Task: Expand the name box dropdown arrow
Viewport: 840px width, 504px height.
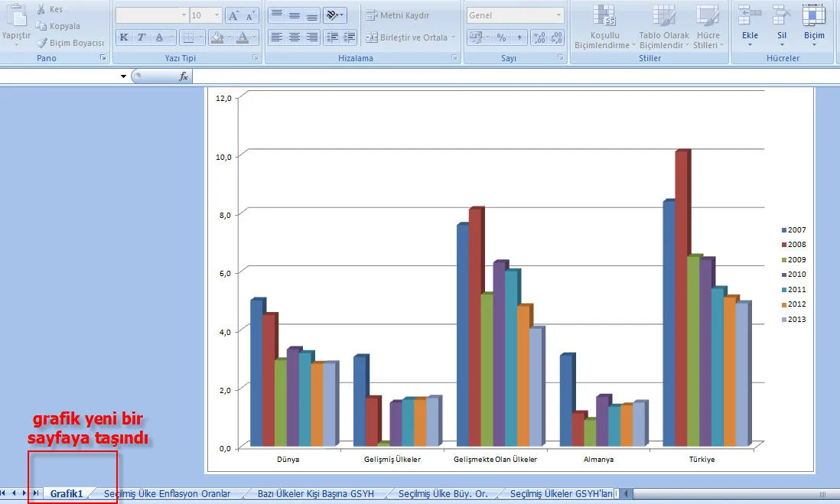Action: [123, 76]
